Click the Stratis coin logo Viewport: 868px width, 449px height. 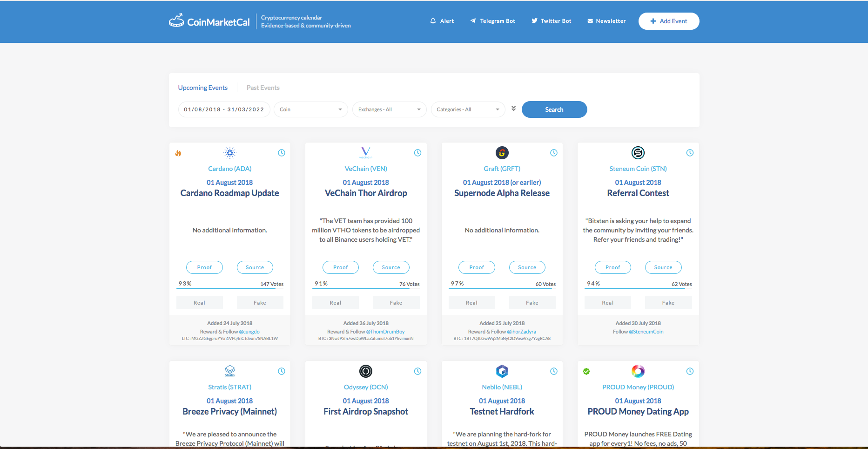coord(230,371)
